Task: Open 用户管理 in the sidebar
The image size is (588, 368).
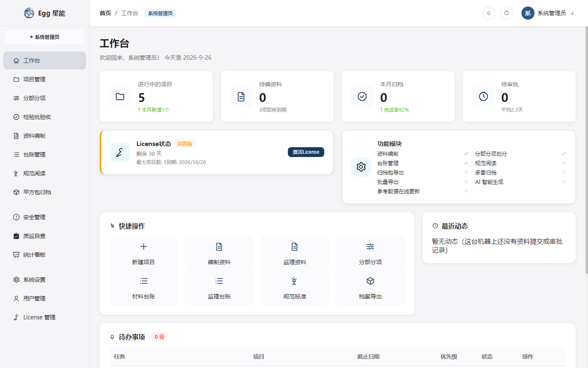Action: [45, 298]
